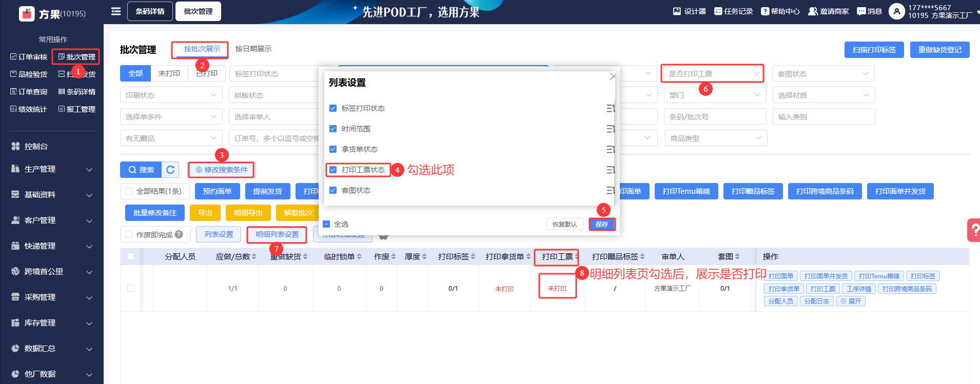Click the reorder handle on the dialog's 套图状态 row
This screenshot has height=384, width=980.
[610, 190]
